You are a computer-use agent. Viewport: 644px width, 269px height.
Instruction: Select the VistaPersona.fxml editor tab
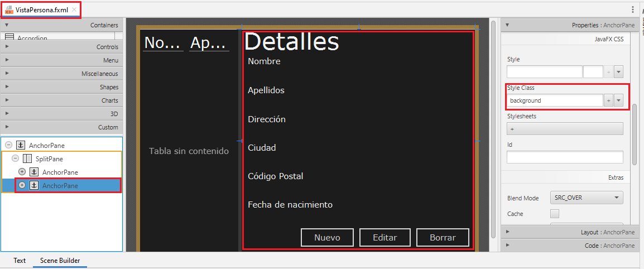(40, 10)
